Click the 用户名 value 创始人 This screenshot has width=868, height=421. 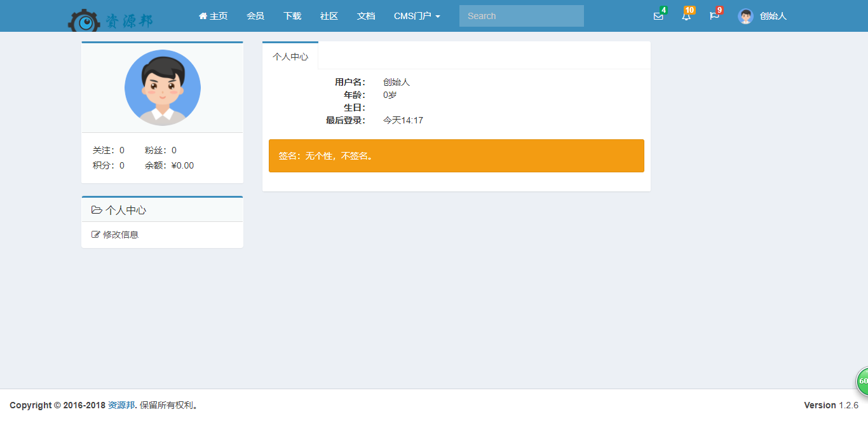click(x=397, y=82)
